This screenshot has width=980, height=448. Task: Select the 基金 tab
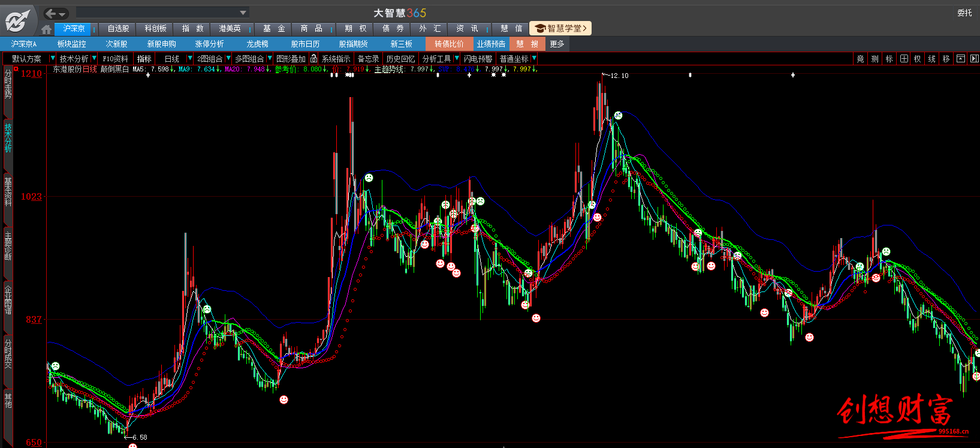(x=274, y=29)
